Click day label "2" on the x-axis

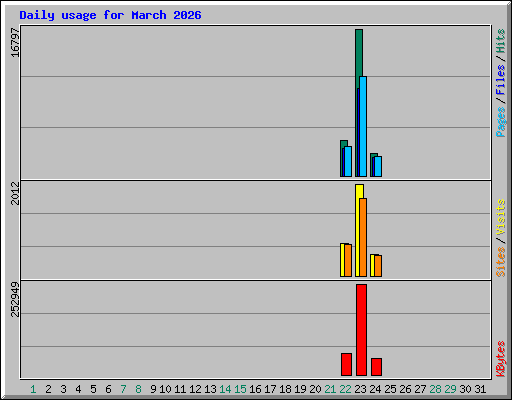click(48, 389)
